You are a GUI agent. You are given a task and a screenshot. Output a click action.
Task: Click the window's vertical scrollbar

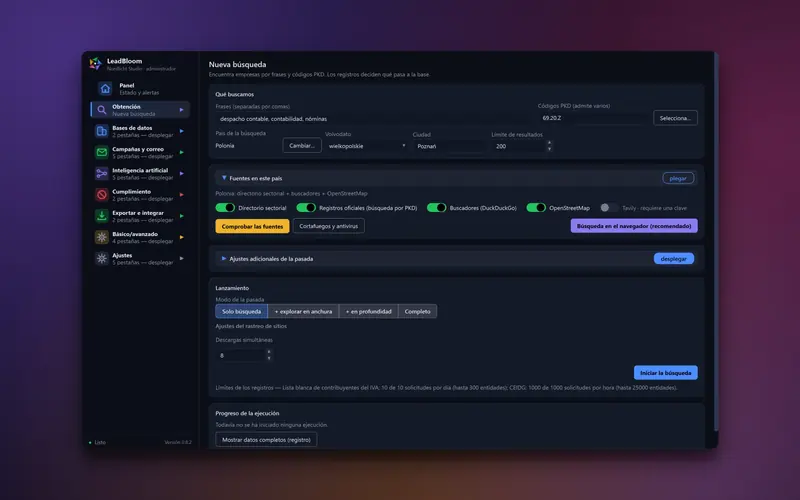(716, 242)
